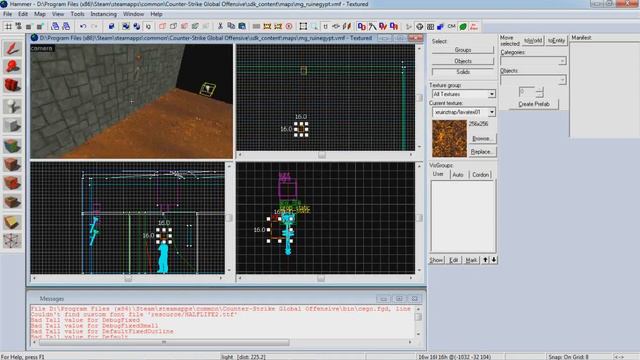Select the Entity tool
The height and width of the screenshot is (360, 640).
pyautogui.click(x=12, y=106)
